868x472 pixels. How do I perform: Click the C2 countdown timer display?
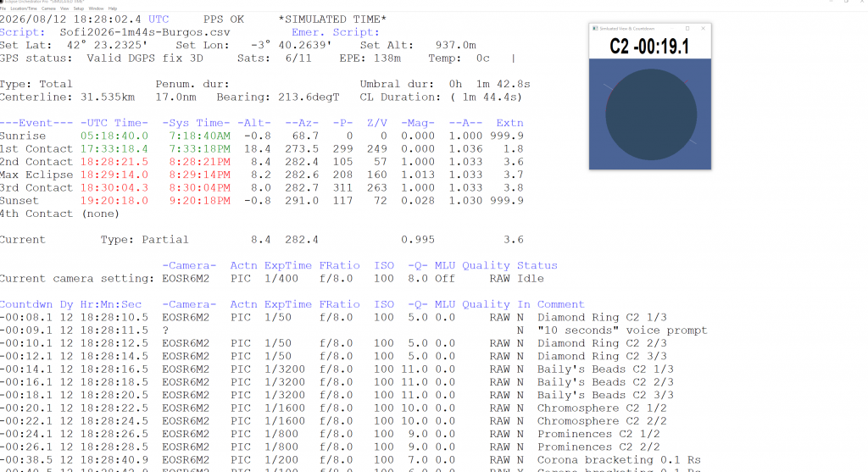(650, 46)
